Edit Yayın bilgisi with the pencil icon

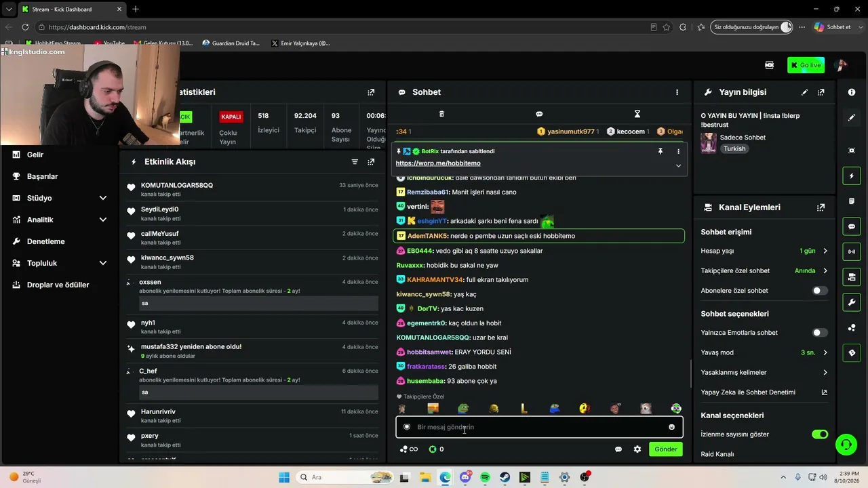[804, 92]
